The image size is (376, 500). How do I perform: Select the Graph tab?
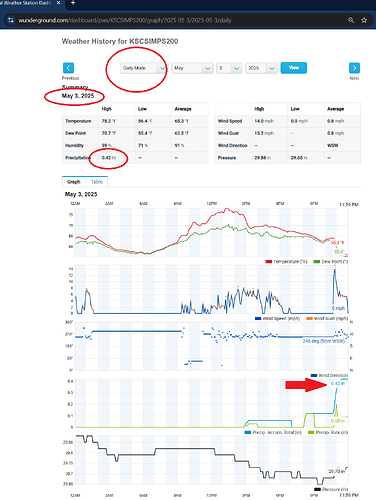point(74,182)
